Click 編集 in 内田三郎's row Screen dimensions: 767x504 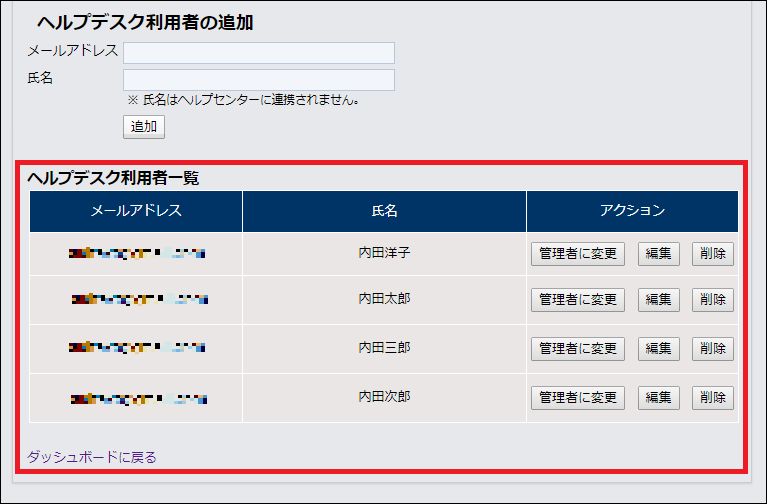click(x=659, y=349)
